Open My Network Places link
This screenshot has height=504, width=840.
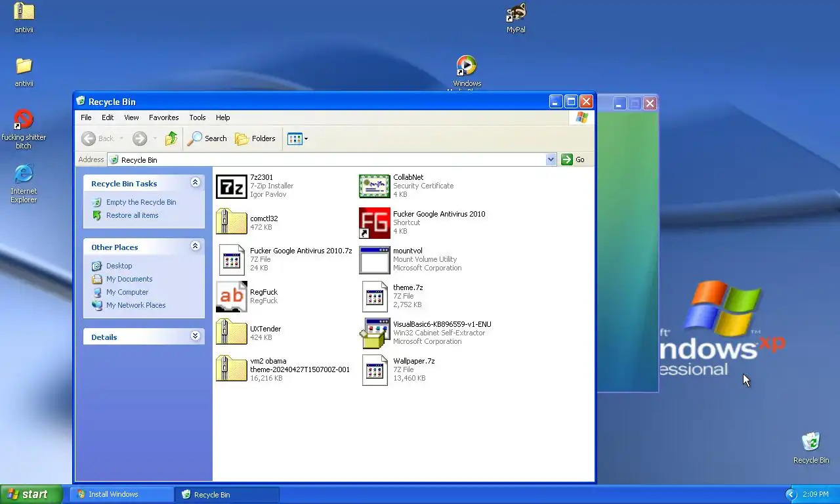(x=136, y=305)
